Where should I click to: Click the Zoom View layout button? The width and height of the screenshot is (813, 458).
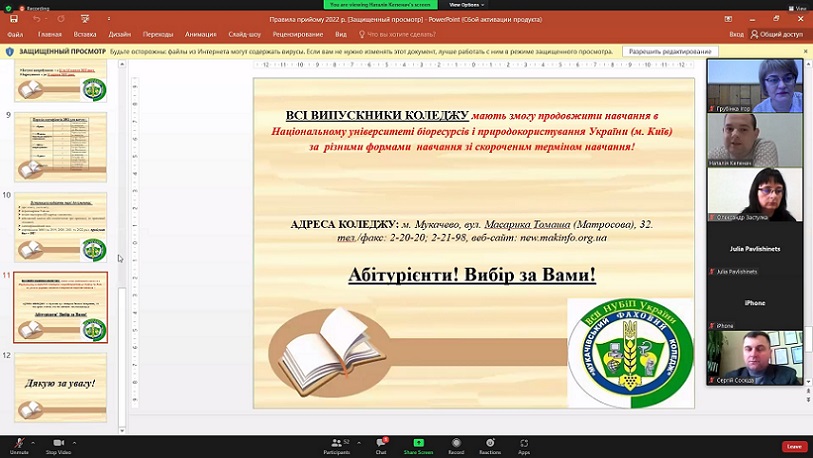pos(800,8)
